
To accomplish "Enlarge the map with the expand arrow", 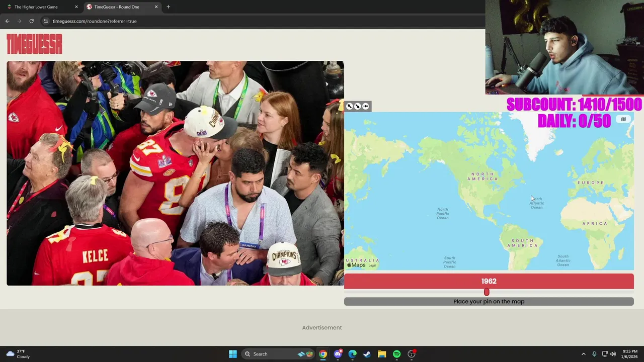I will click(x=350, y=106).
